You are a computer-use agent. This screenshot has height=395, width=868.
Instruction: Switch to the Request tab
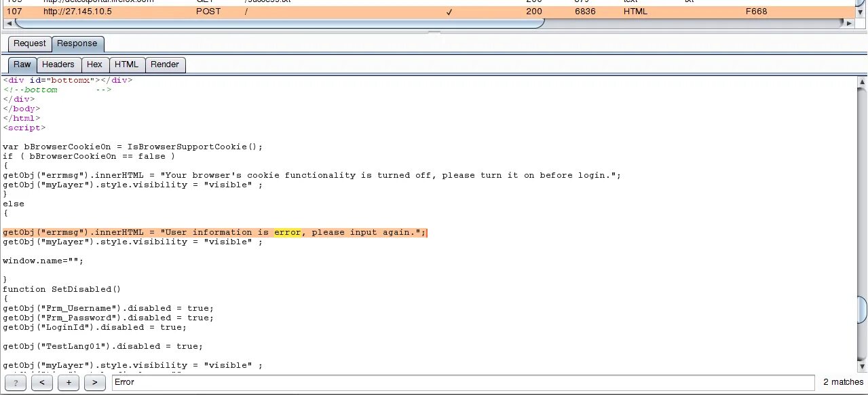point(30,43)
